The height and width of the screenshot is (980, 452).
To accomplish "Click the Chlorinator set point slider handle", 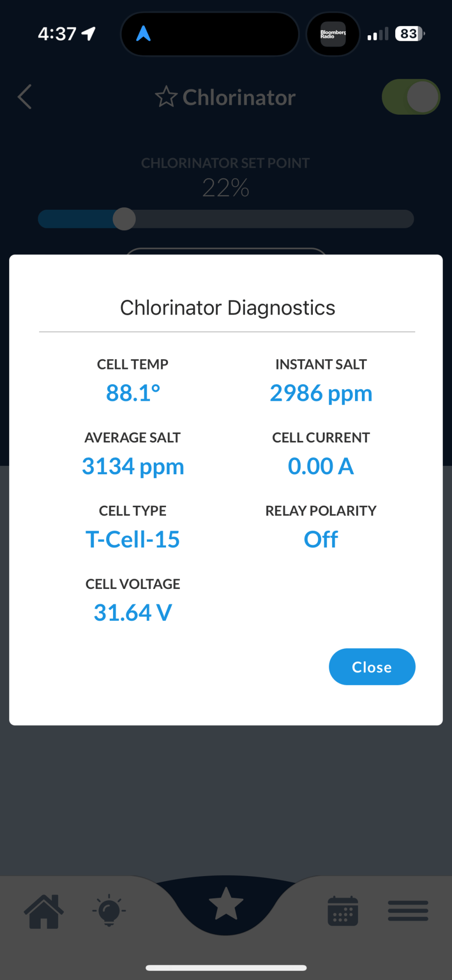I will tap(124, 219).
